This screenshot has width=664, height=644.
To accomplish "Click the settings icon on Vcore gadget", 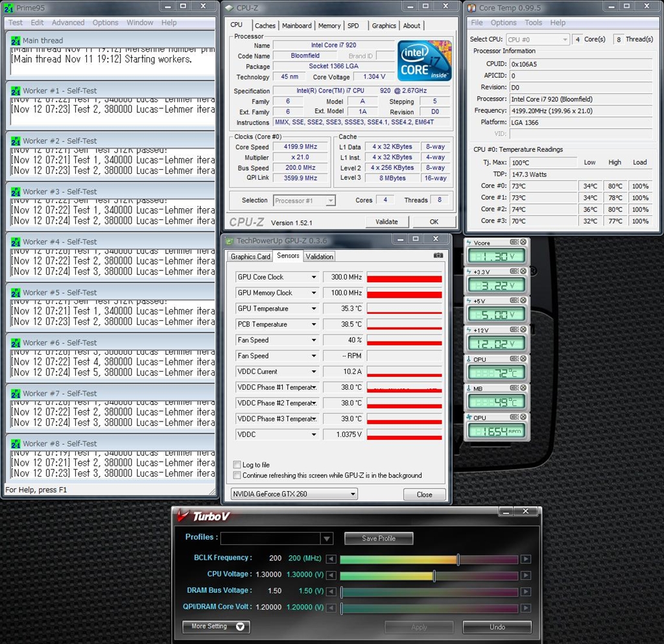I will click(x=514, y=242).
